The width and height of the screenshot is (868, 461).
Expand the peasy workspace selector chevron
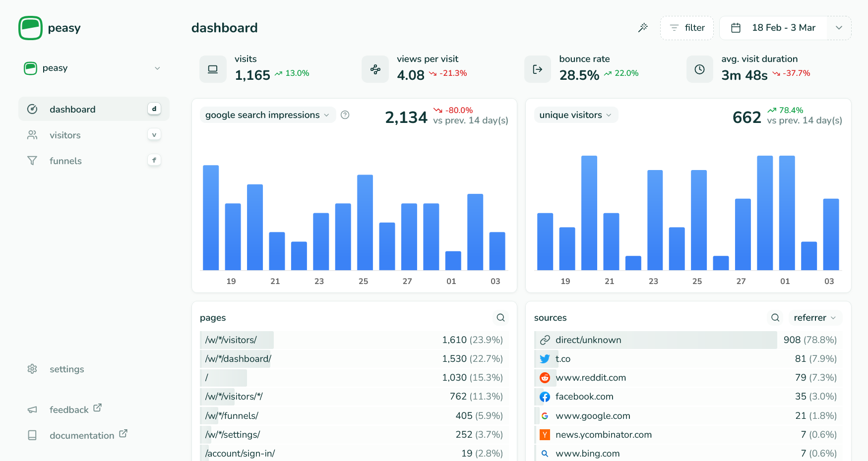[x=157, y=68]
